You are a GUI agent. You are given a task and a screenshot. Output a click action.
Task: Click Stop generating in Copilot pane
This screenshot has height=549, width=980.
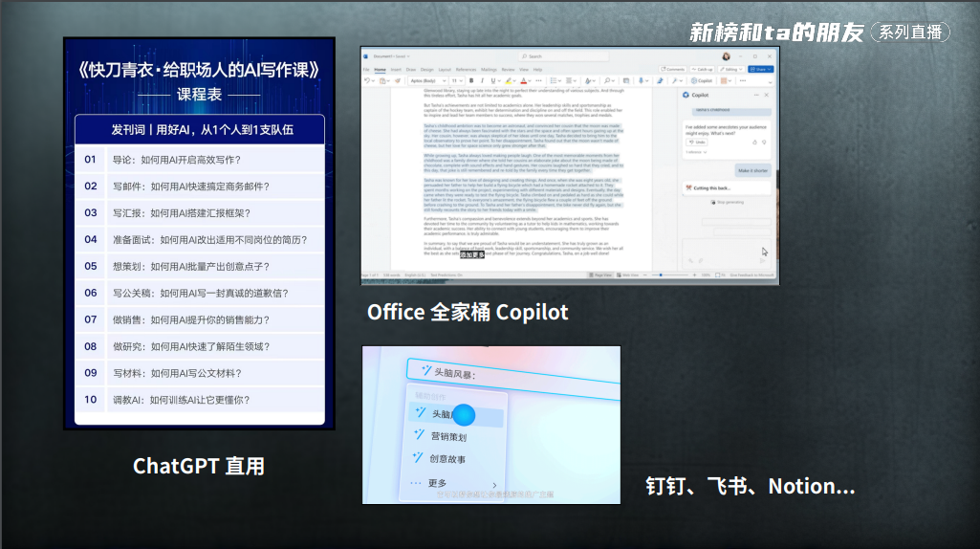click(728, 202)
